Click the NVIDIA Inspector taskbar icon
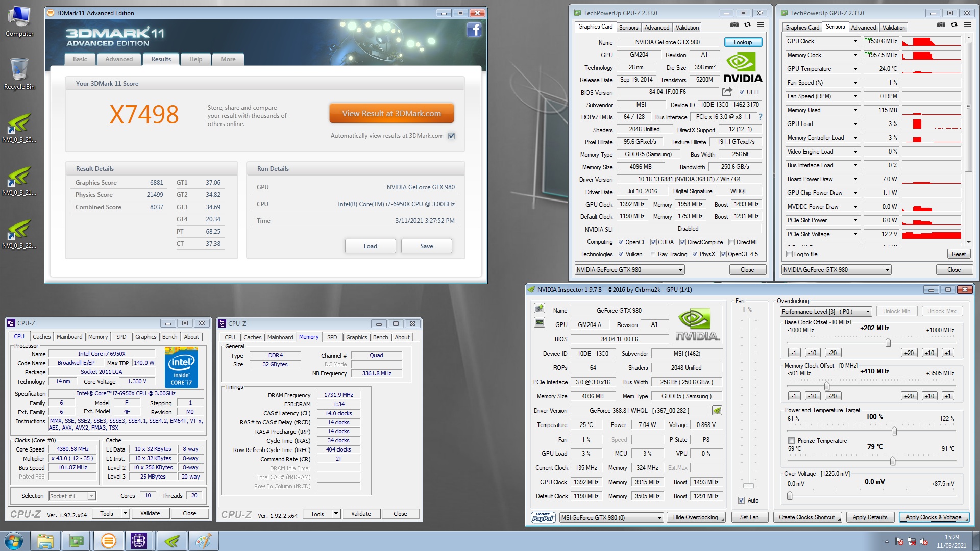This screenshot has width=980, height=551. coord(172,541)
